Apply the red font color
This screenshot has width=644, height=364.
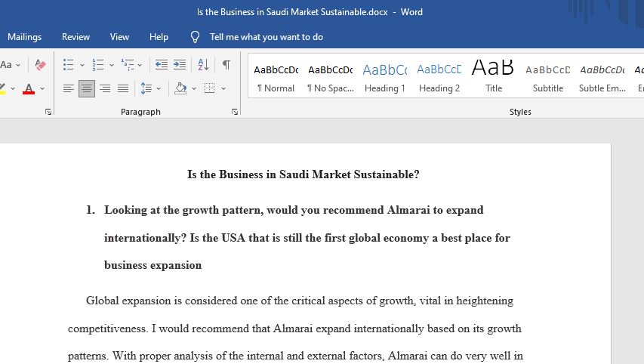pyautogui.click(x=29, y=89)
